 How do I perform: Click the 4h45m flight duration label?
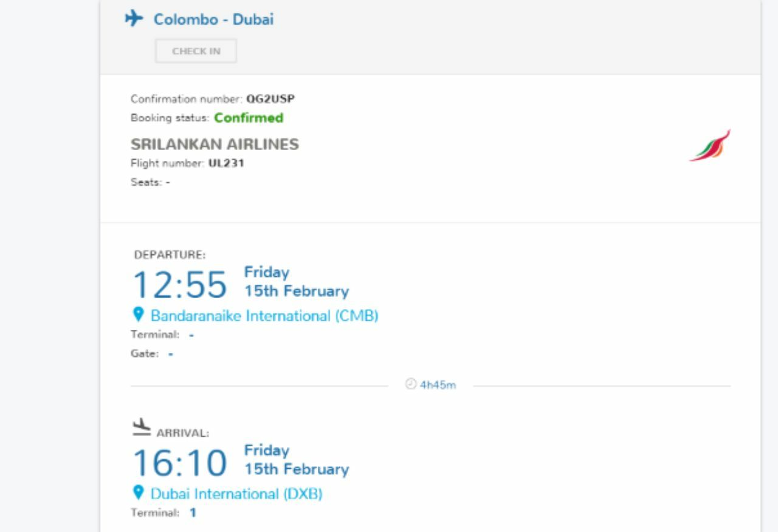pyautogui.click(x=438, y=385)
